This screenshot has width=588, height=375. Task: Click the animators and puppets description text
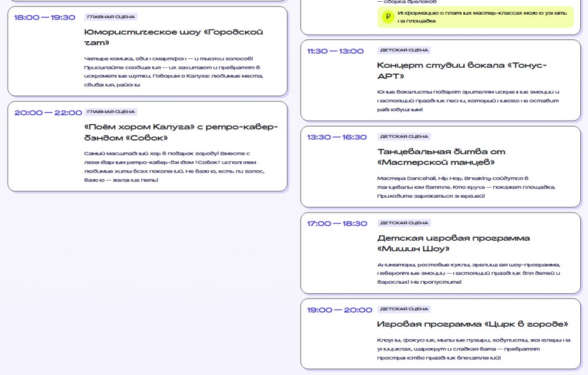469,273
